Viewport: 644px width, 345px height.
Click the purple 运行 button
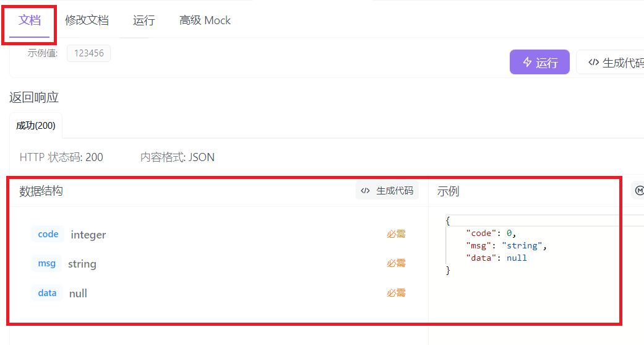539,62
